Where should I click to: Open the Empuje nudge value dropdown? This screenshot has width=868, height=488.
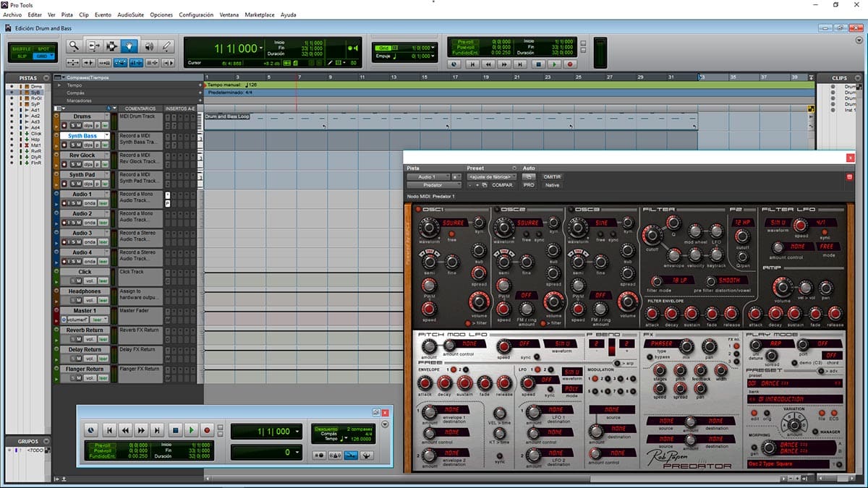pos(433,56)
